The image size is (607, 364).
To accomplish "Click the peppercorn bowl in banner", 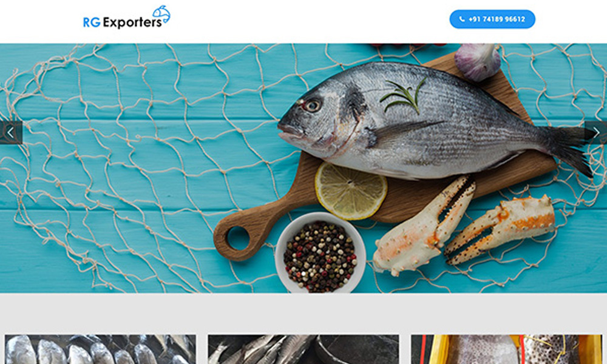I will pyautogui.click(x=320, y=253).
